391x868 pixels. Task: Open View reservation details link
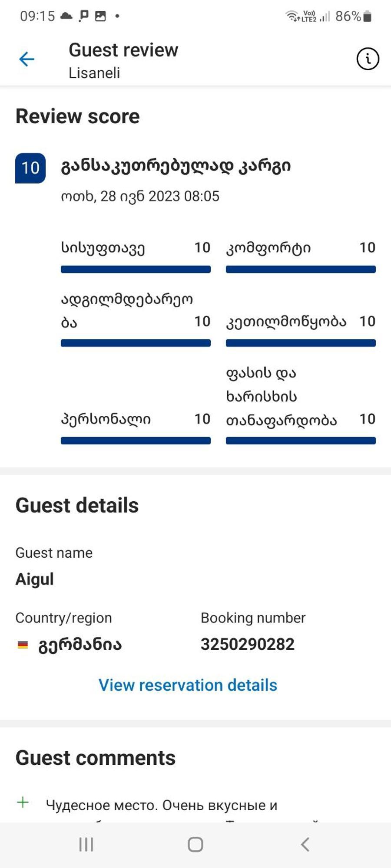[188, 685]
